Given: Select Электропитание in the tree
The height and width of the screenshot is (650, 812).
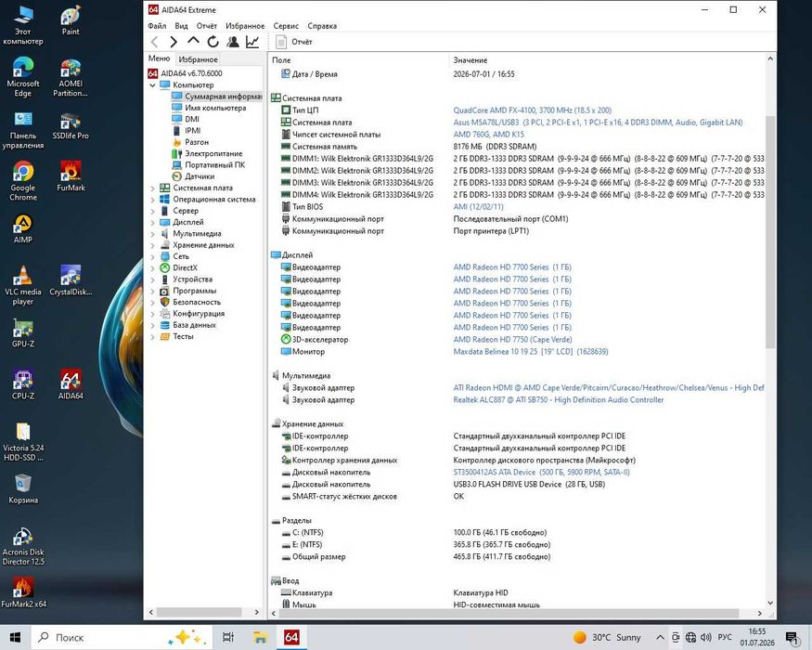Looking at the screenshot, I should (213, 154).
